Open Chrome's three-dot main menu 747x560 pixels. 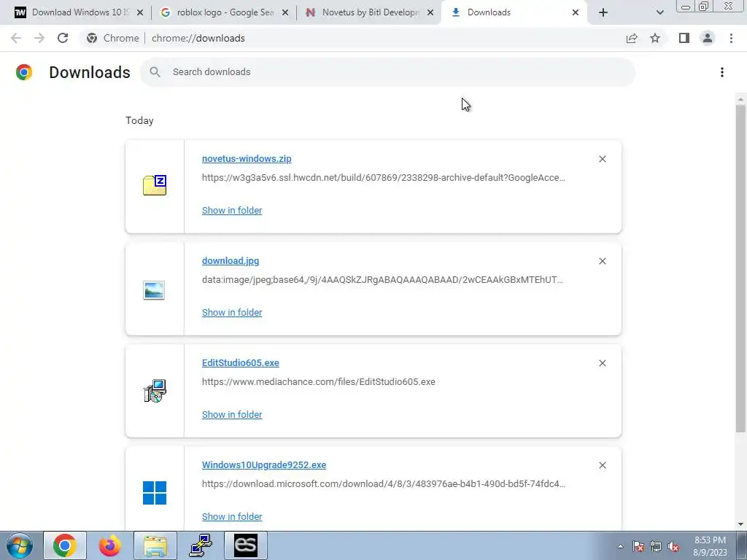[731, 38]
